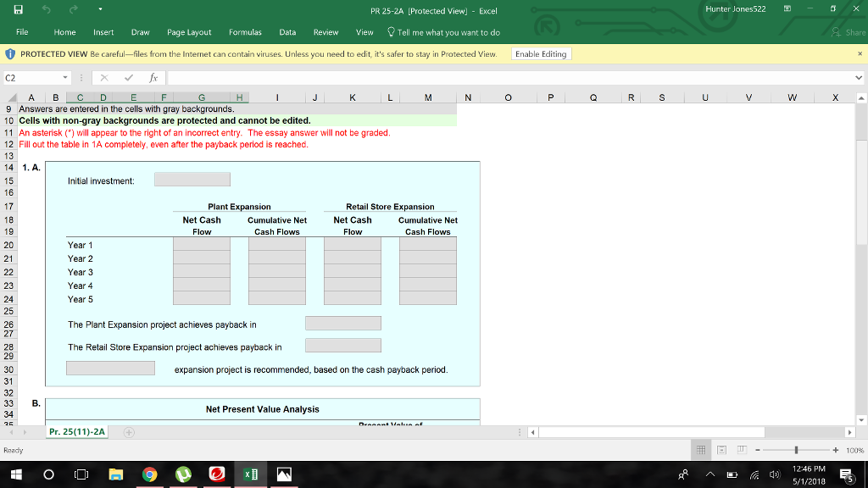This screenshot has height=488, width=868.
Task: Click the 100% zoom level
Action: [854, 451]
